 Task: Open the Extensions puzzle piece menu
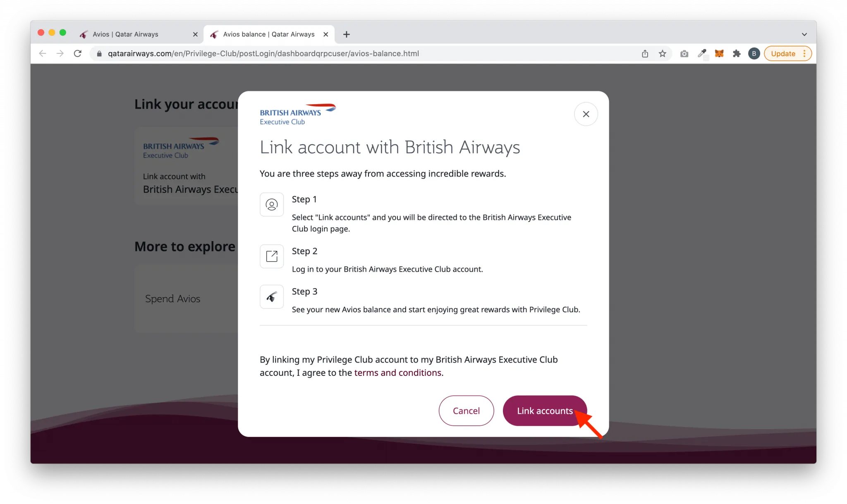tap(737, 53)
